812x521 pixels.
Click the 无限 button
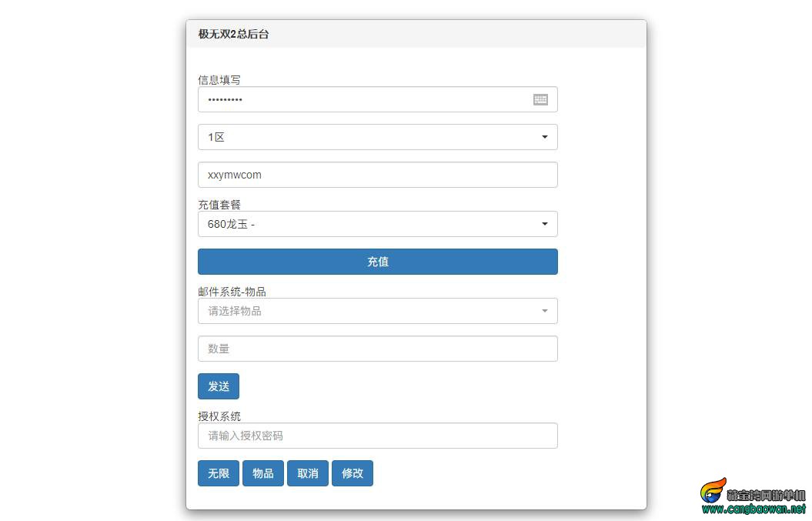point(219,473)
